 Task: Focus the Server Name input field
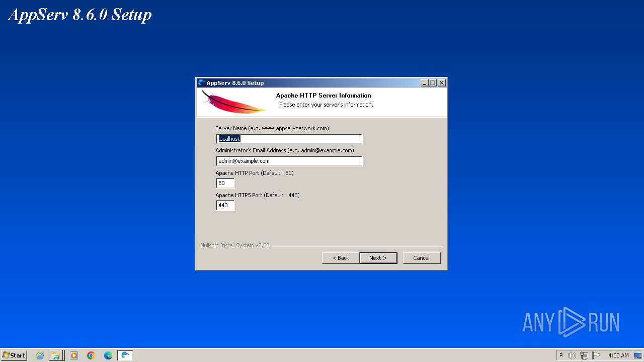click(289, 139)
